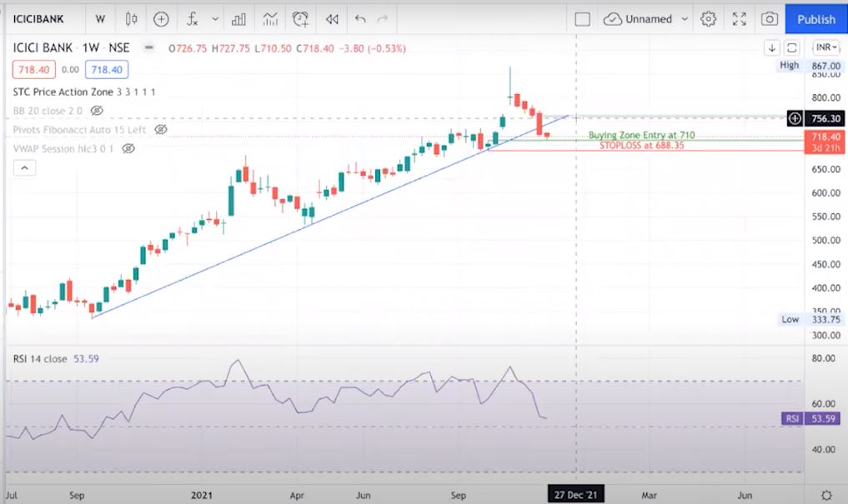Open the financials bar chart icon

coord(238,19)
